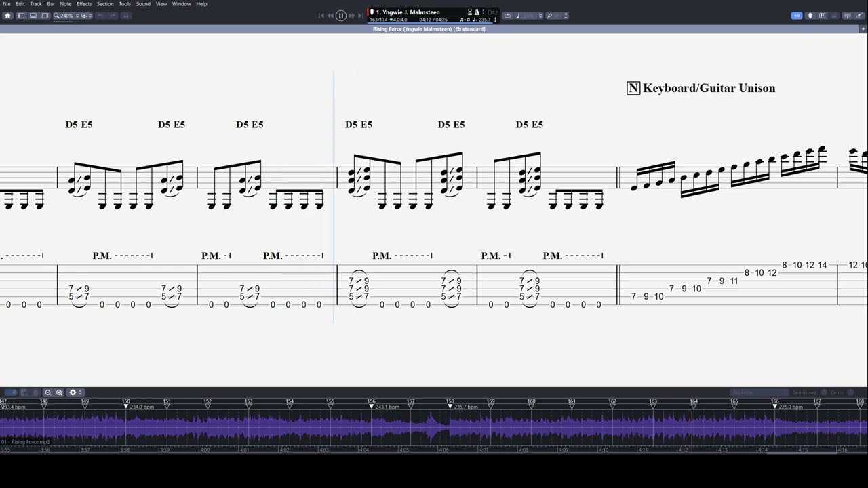Open the Track menu
The height and width of the screenshot is (488, 868).
pyautogui.click(x=36, y=4)
